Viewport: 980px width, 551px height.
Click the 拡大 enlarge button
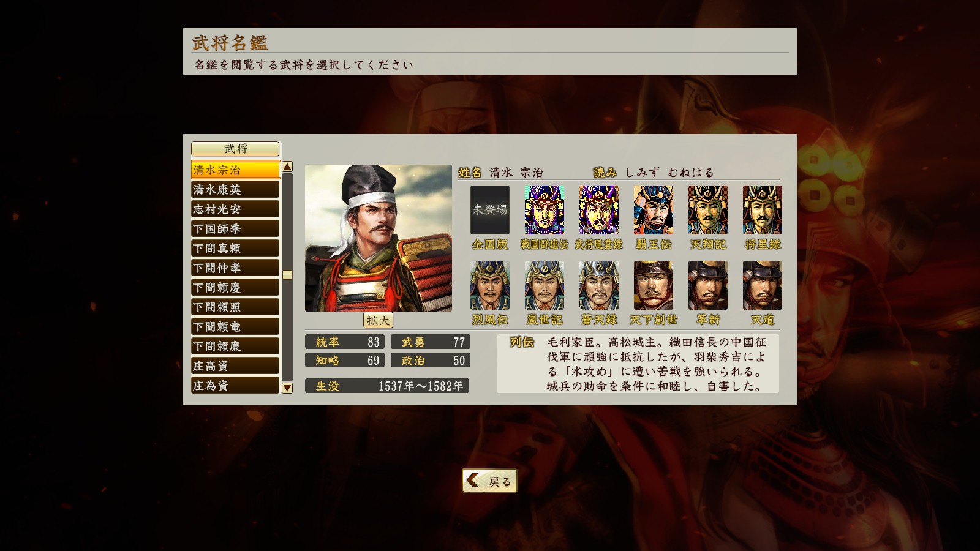coord(378,320)
